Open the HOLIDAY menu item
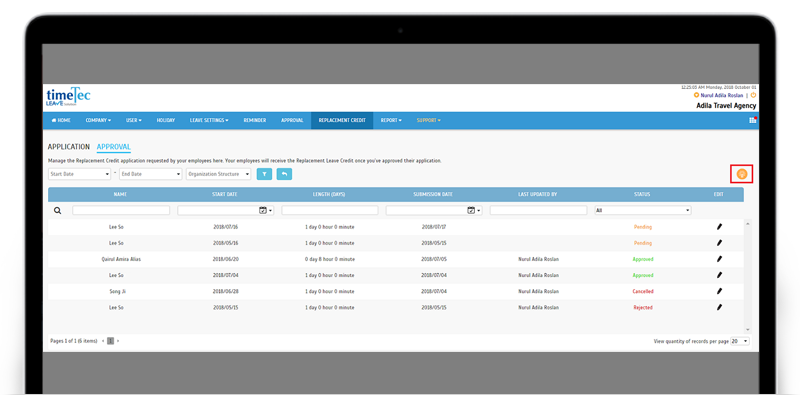 pyautogui.click(x=166, y=120)
